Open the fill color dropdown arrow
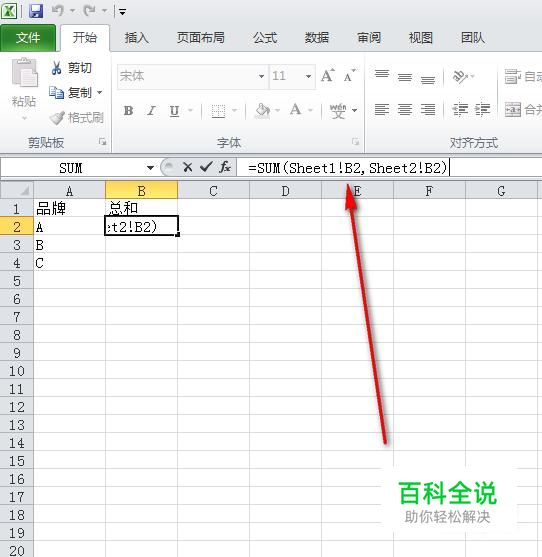542x557 pixels. pos(277,110)
